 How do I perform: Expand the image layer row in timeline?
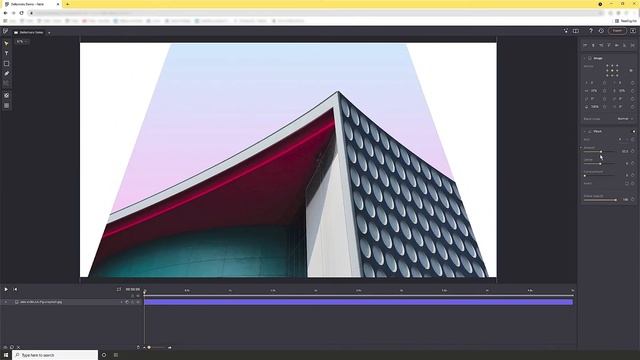[x=6, y=302]
